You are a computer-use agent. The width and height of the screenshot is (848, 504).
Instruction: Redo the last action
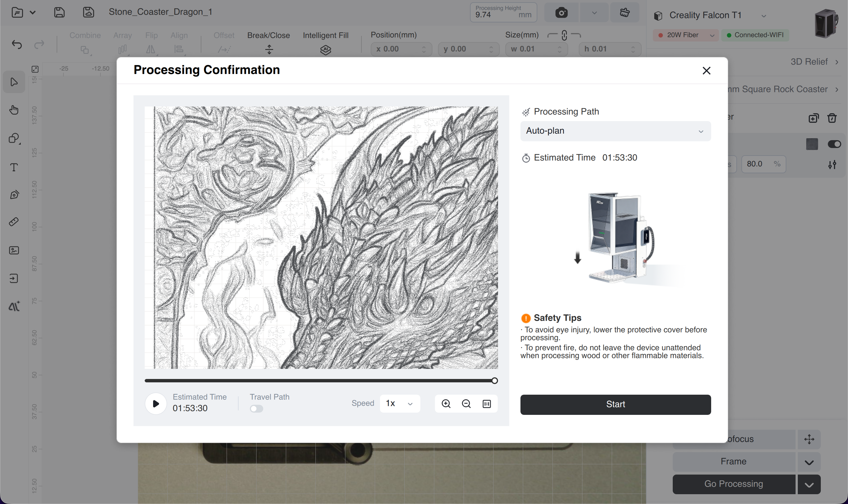coord(39,44)
